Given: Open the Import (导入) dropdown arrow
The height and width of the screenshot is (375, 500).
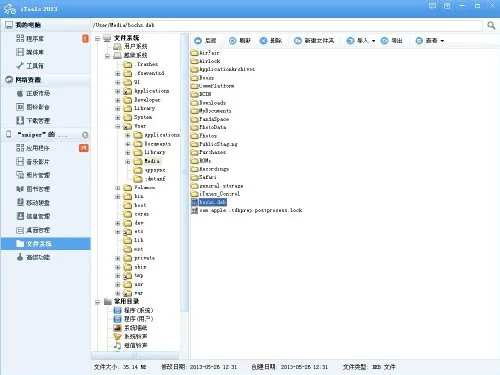Looking at the screenshot, I should (x=373, y=41).
